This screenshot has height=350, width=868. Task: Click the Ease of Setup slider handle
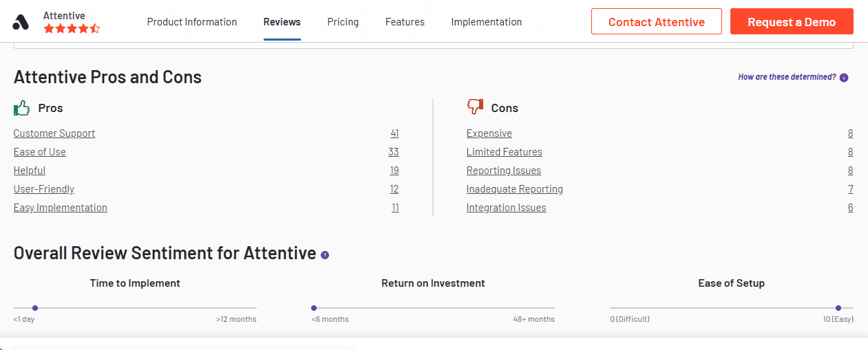pyautogui.click(x=838, y=308)
